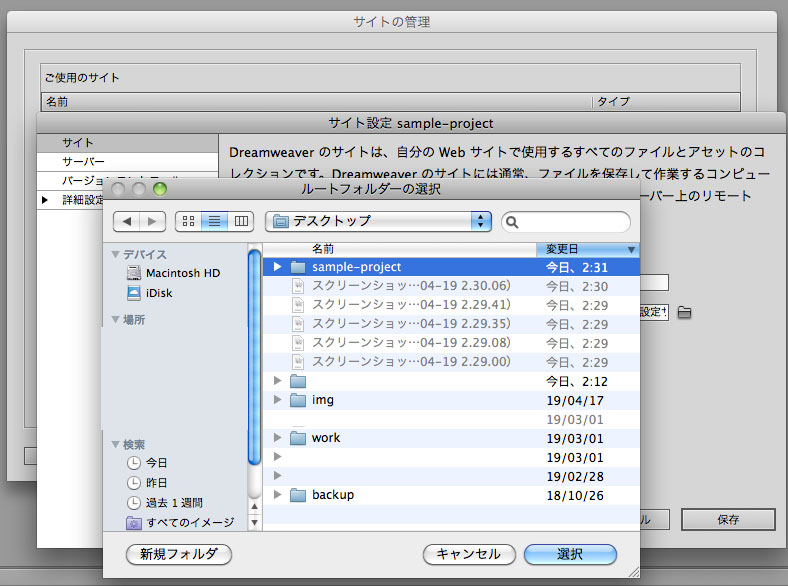
Task: Expand unnamed folder dated 今日 2:12
Action: (277, 381)
